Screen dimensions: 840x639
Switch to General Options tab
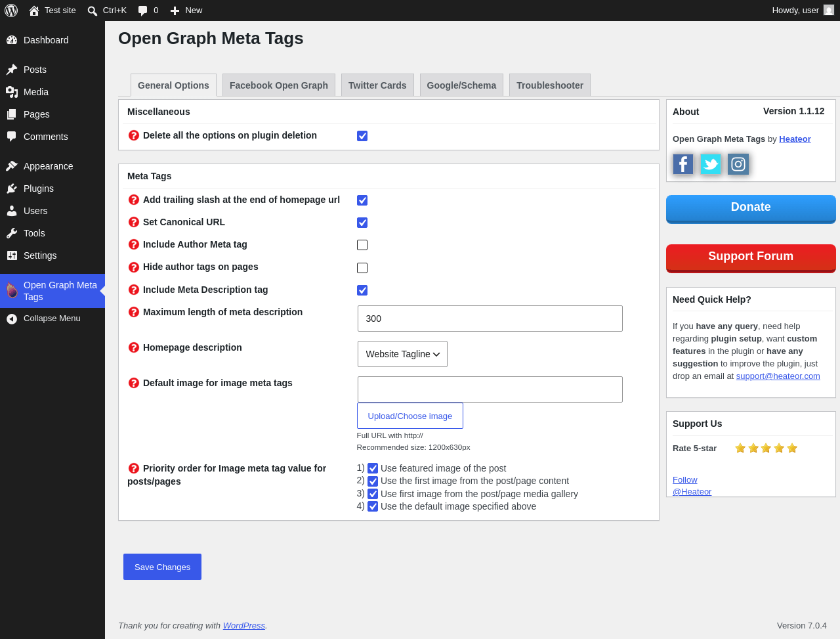tap(173, 85)
